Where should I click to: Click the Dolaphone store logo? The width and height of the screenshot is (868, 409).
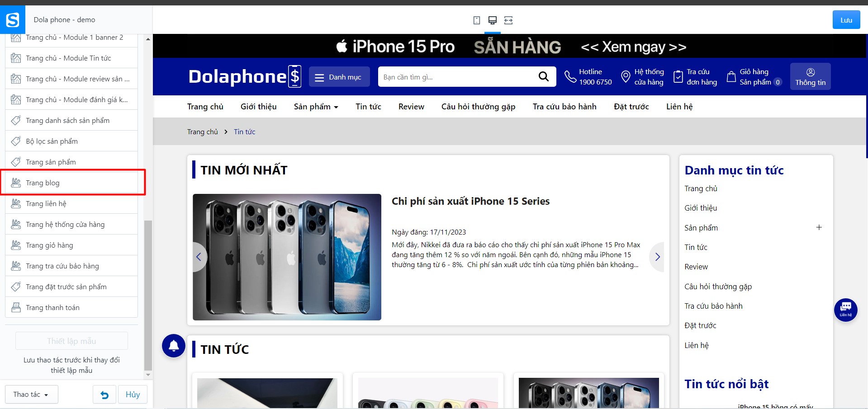[x=245, y=76]
